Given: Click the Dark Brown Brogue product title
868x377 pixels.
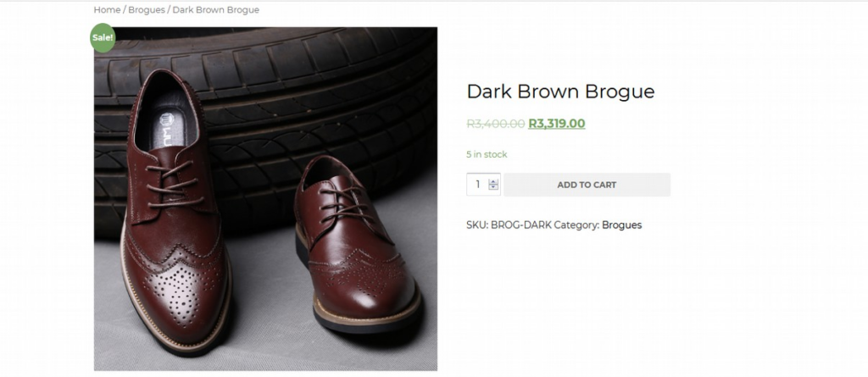Looking at the screenshot, I should [560, 91].
